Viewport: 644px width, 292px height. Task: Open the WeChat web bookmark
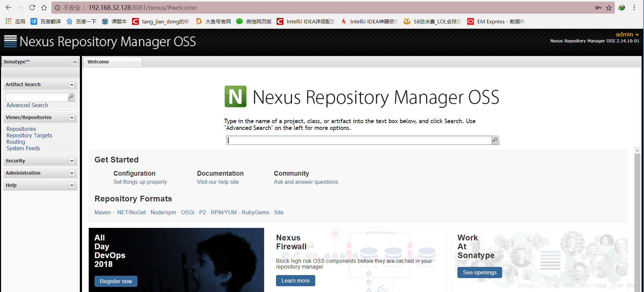click(254, 21)
